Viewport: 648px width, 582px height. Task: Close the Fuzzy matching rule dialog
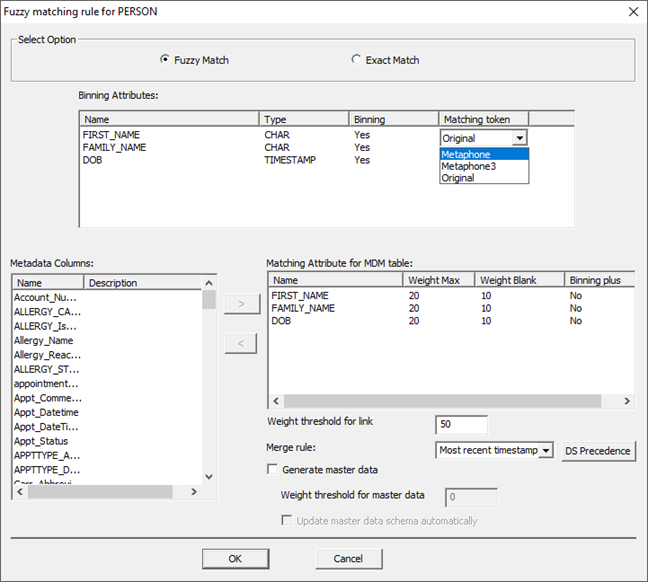point(634,12)
